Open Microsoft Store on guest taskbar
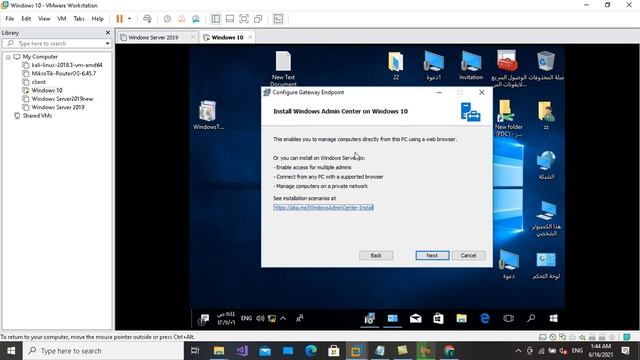640x360 pixels. coord(438,318)
